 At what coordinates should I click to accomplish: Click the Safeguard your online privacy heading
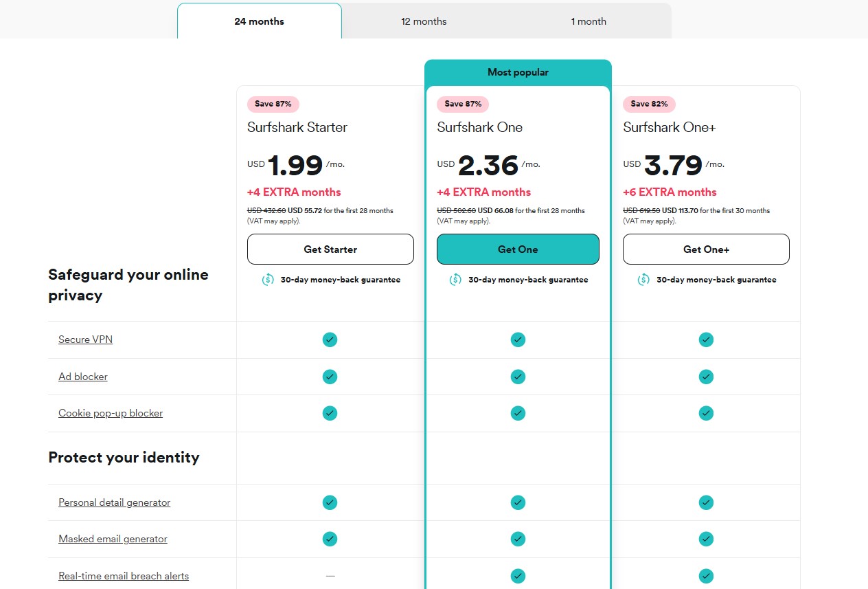pyautogui.click(x=128, y=285)
